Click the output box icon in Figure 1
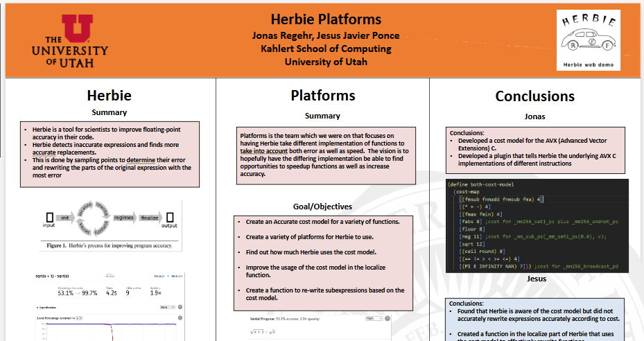This screenshot has height=341, width=644. 170,217
